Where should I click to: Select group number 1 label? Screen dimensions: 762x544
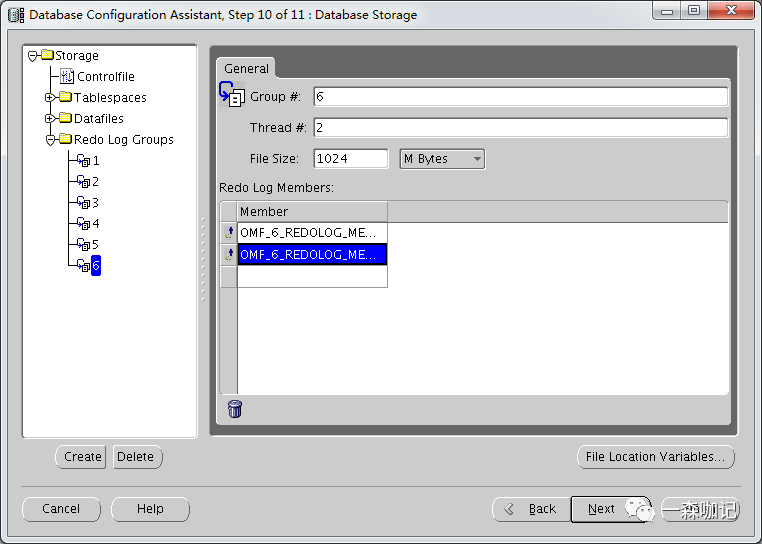coord(96,160)
